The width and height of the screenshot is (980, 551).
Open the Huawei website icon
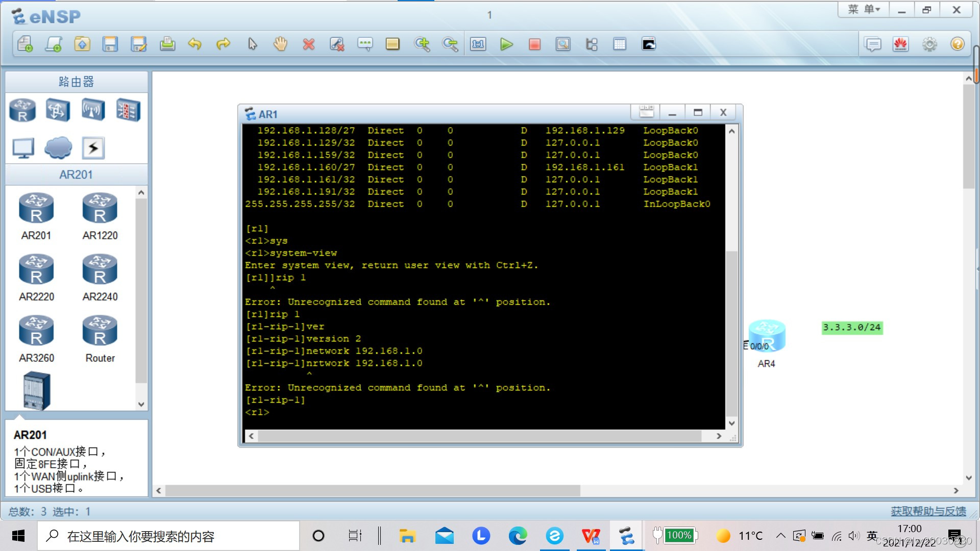click(901, 44)
